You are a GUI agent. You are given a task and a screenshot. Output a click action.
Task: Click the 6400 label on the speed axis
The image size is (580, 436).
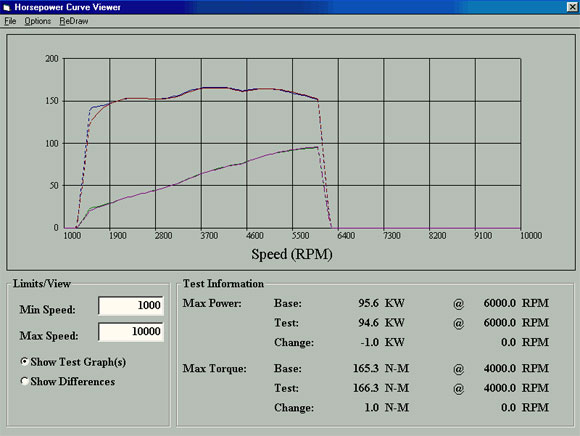(346, 236)
